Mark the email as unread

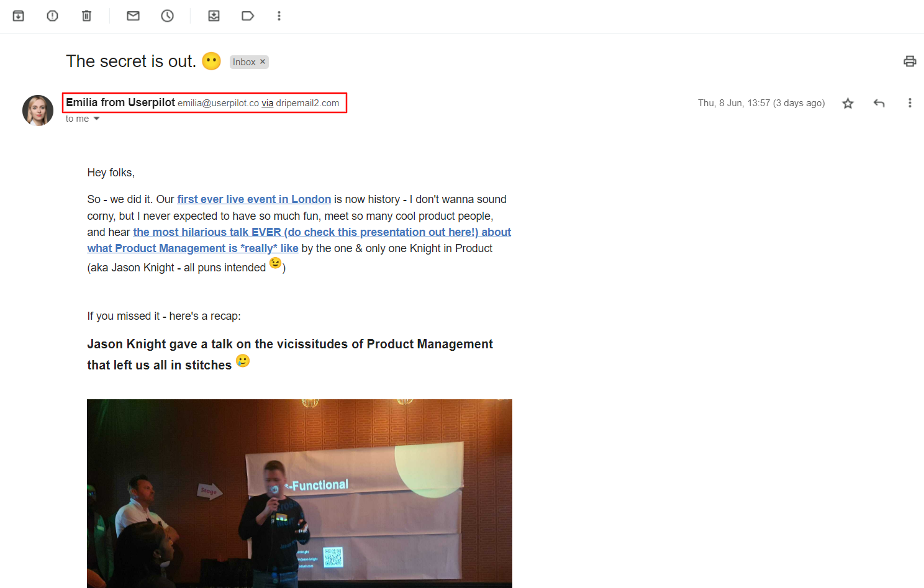pos(133,16)
